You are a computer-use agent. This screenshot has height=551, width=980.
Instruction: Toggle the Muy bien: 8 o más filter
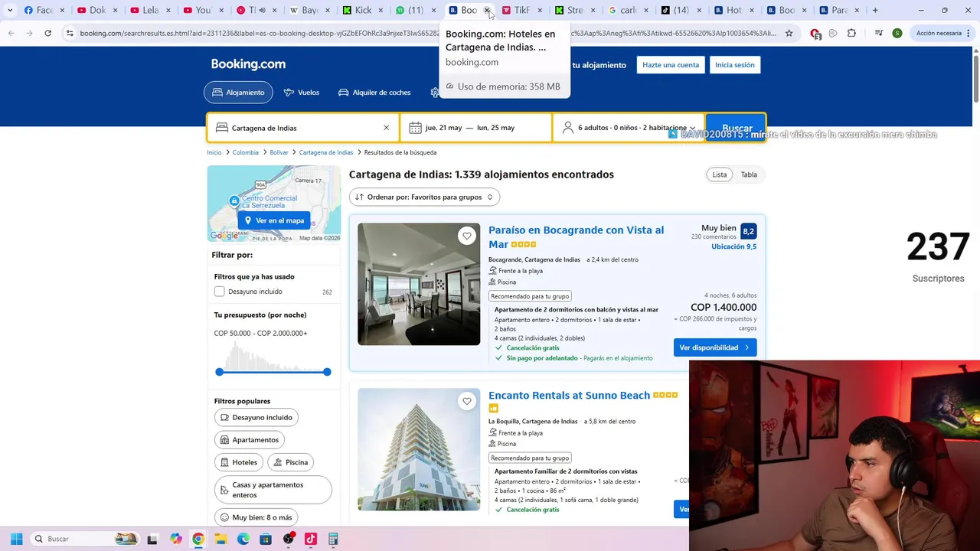[256, 517]
